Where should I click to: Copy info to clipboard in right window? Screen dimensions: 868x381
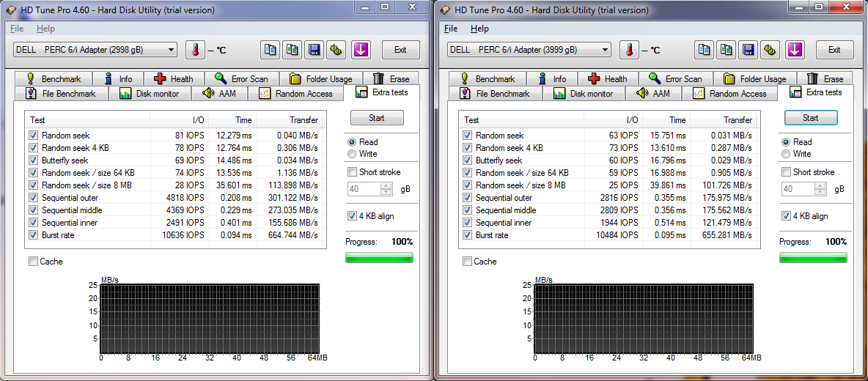[x=705, y=50]
